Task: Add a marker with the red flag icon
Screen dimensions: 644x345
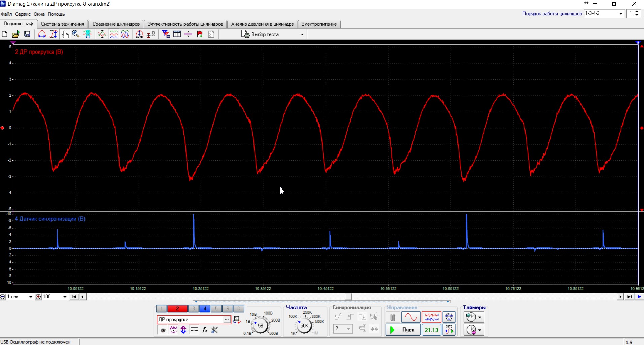Action: click(x=200, y=34)
